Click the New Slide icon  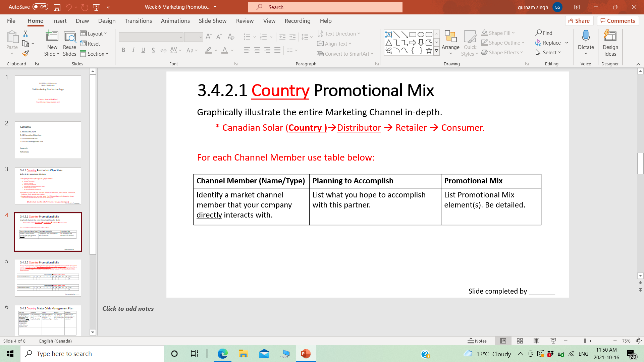(x=52, y=36)
